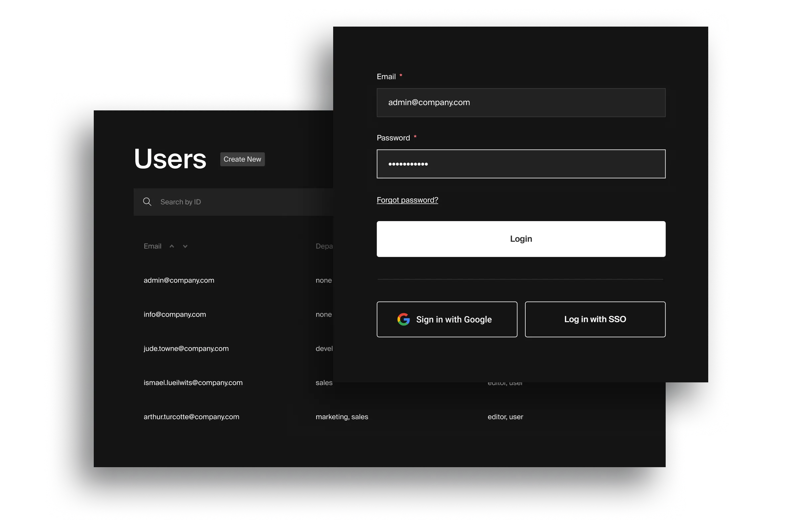Open the Forgot password link

tap(407, 200)
